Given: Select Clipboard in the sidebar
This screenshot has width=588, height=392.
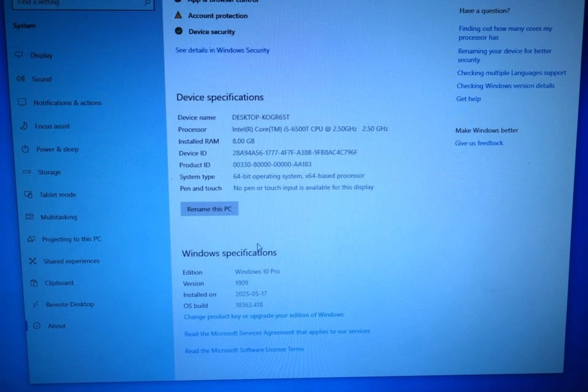Looking at the screenshot, I should (59, 284).
